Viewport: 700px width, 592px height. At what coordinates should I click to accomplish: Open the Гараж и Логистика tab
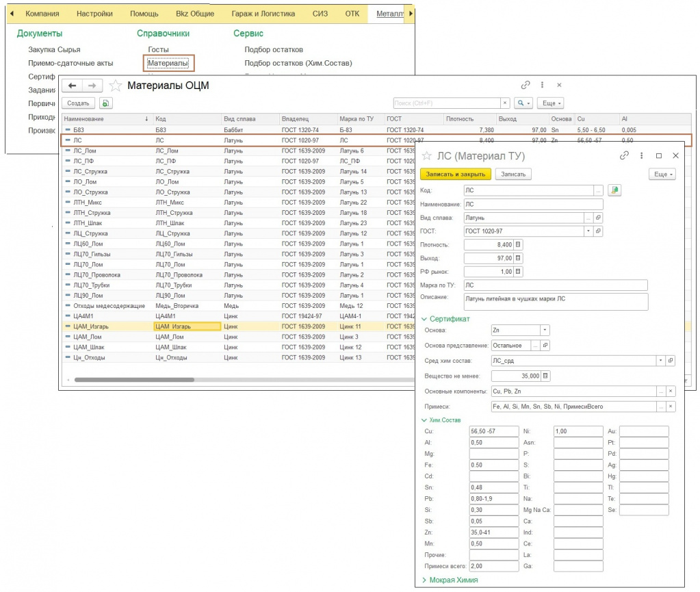[x=263, y=14]
